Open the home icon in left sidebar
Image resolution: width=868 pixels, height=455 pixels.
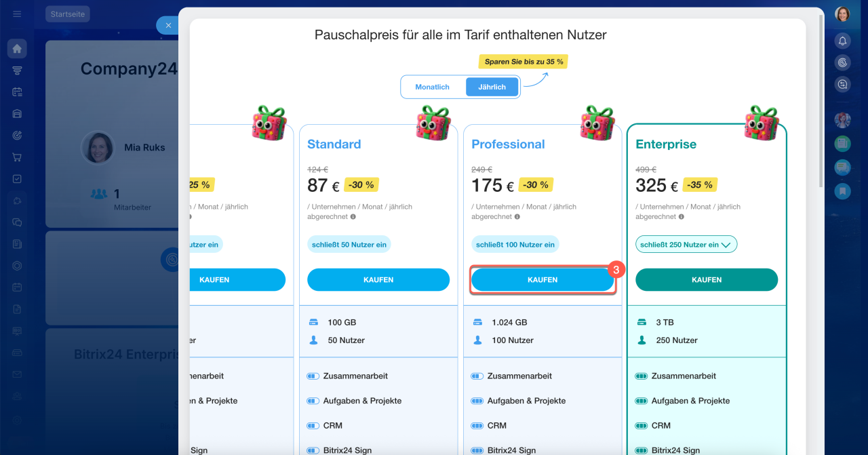tap(17, 48)
